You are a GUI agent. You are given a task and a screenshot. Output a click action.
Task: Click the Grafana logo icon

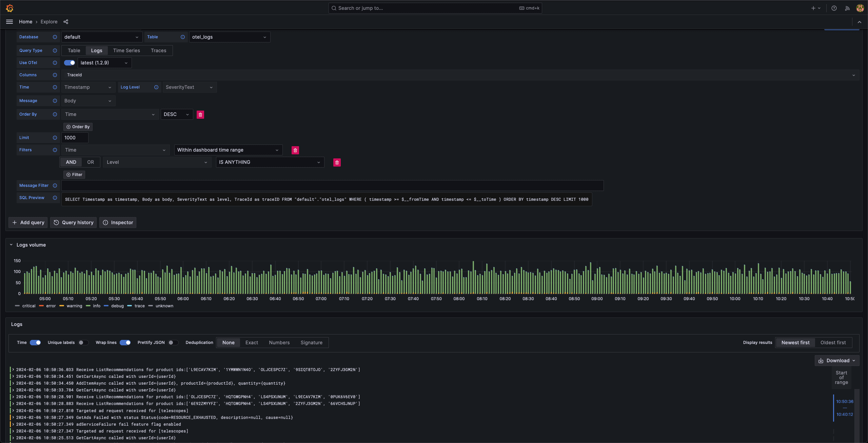pos(9,8)
